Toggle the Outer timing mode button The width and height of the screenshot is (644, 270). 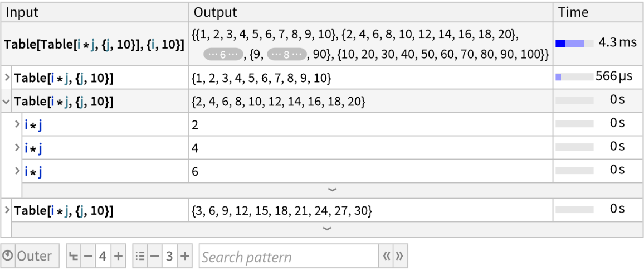30,257
